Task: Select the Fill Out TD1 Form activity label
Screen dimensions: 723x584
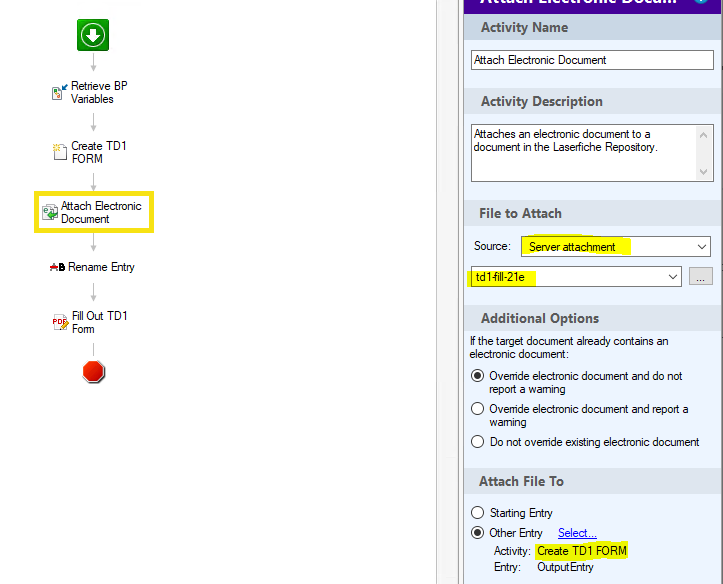Action: [99, 322]
